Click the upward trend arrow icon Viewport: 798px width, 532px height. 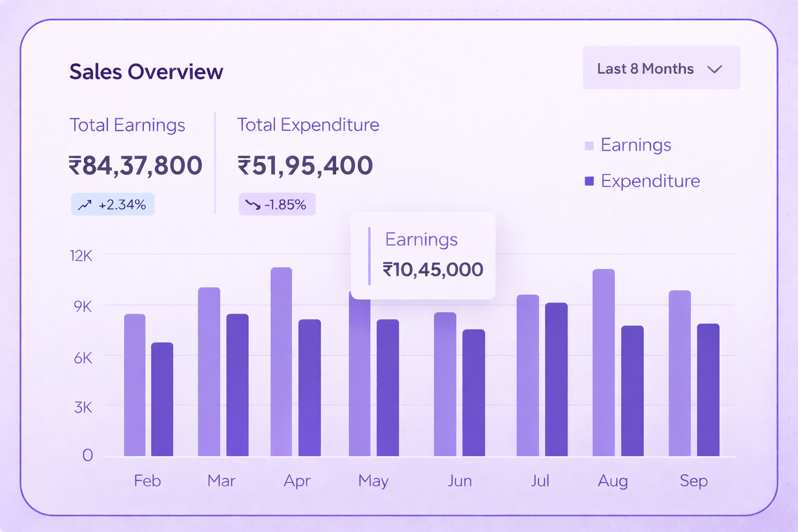(x=85, y=205)
